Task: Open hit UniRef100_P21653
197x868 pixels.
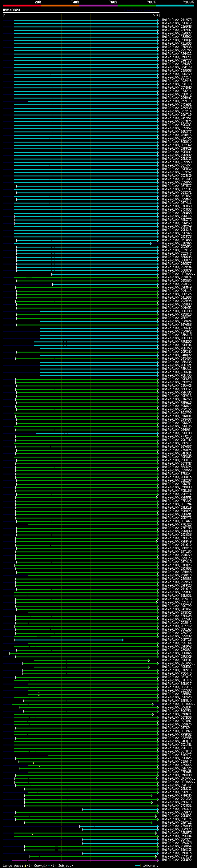Action: click(x=177, y=43)
